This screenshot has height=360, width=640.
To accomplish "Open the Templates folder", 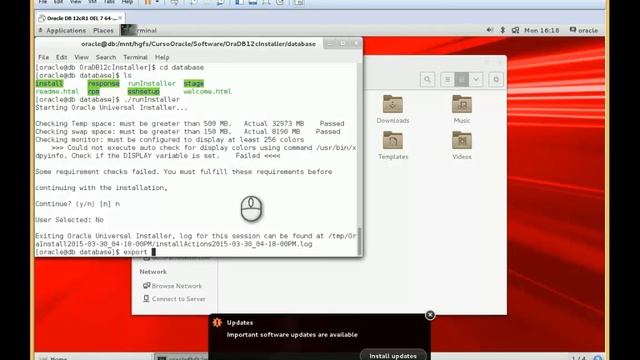I will (393, 145).
